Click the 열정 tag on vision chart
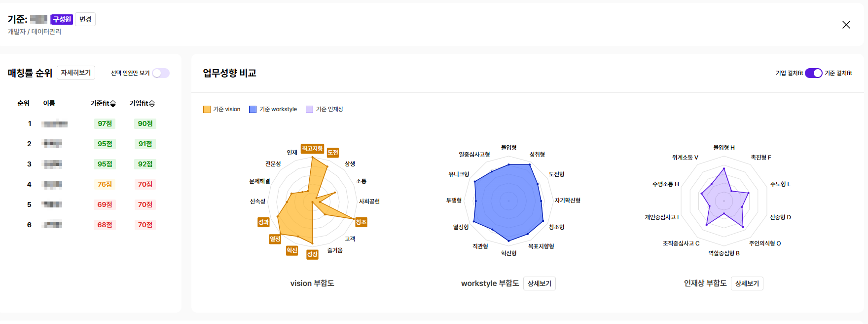 (275, 239)
